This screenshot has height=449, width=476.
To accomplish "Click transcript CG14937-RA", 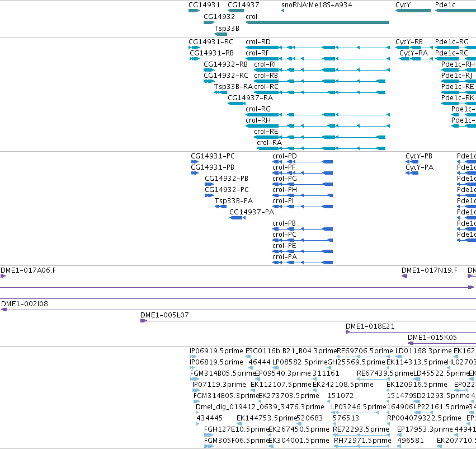I will 237,104.
